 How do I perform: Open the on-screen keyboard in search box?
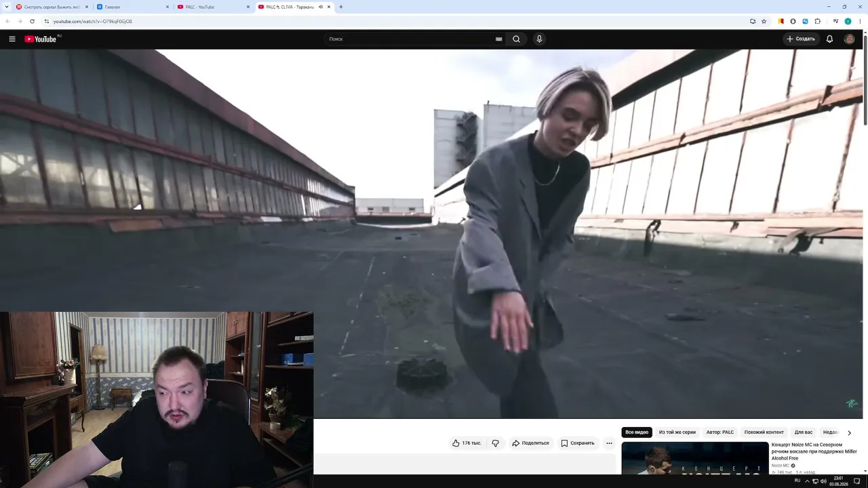tap(498, 39)
